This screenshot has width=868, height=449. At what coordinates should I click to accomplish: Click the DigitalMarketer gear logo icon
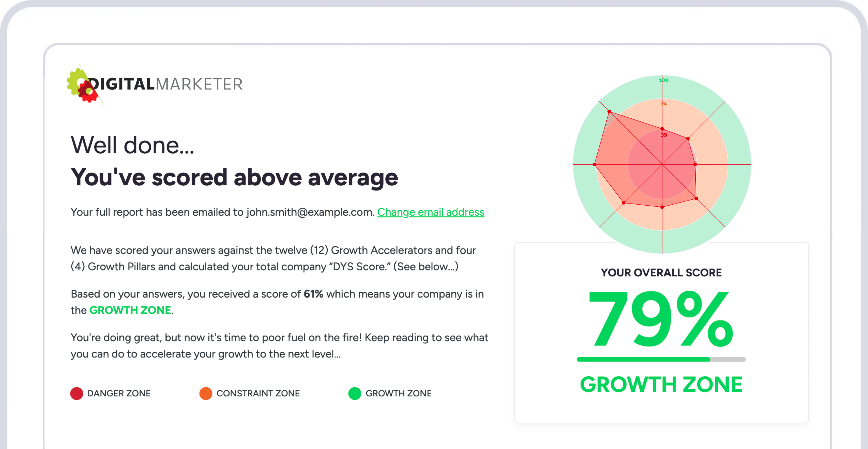pyautogui.click(x=83, y=85)
